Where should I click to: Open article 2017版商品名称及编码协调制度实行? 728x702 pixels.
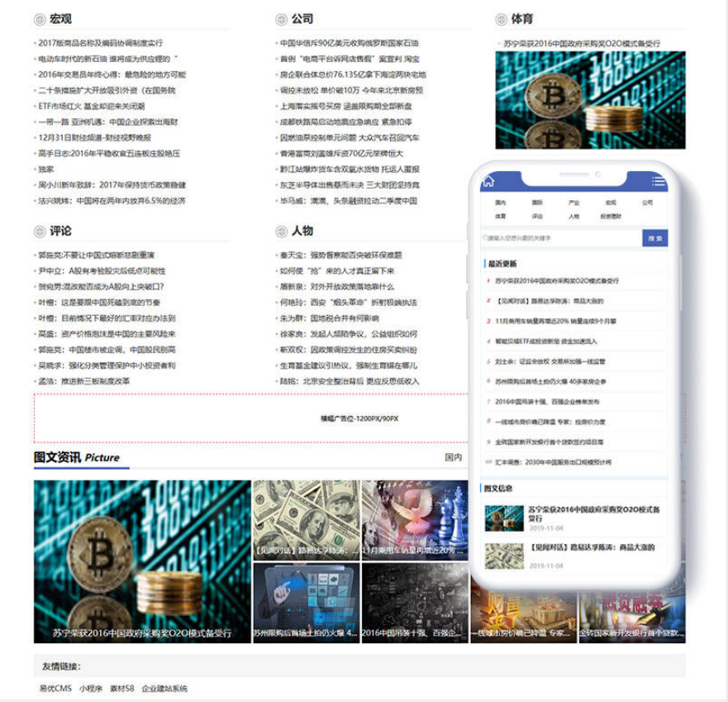pyautogui.click(x=101, y=43)
